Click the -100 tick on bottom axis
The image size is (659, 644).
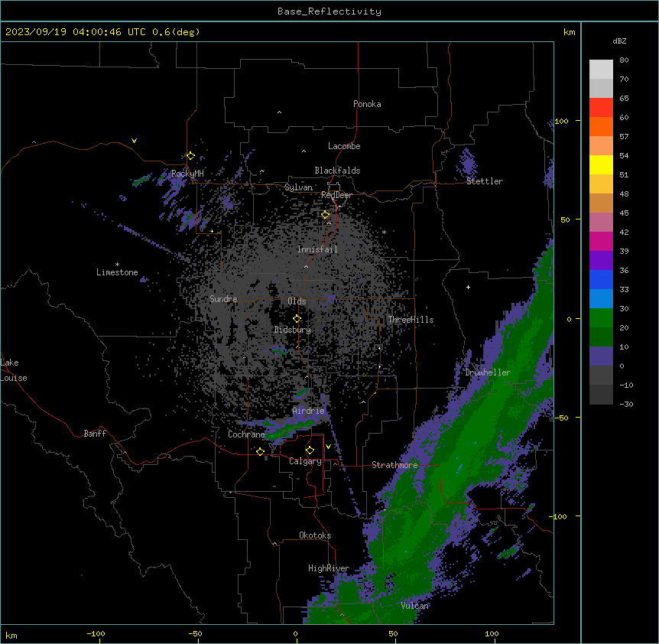96,633
